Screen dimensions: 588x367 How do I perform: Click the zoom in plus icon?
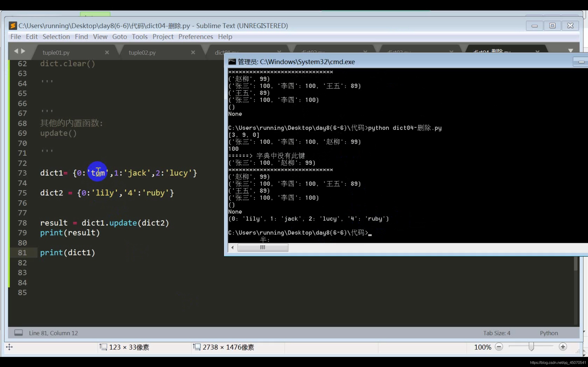(563, 347)
